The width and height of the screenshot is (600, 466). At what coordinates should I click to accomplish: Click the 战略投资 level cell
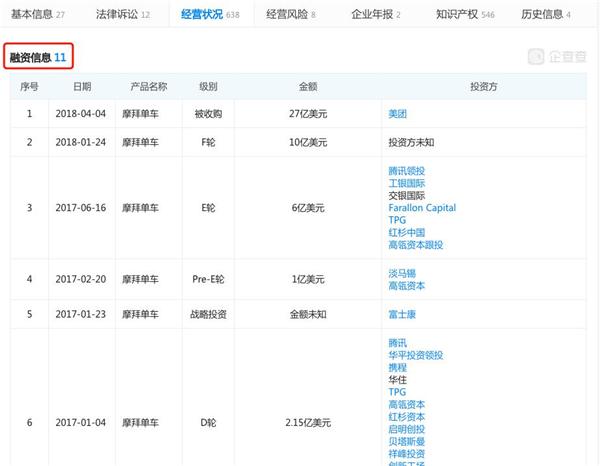(208, 314)
